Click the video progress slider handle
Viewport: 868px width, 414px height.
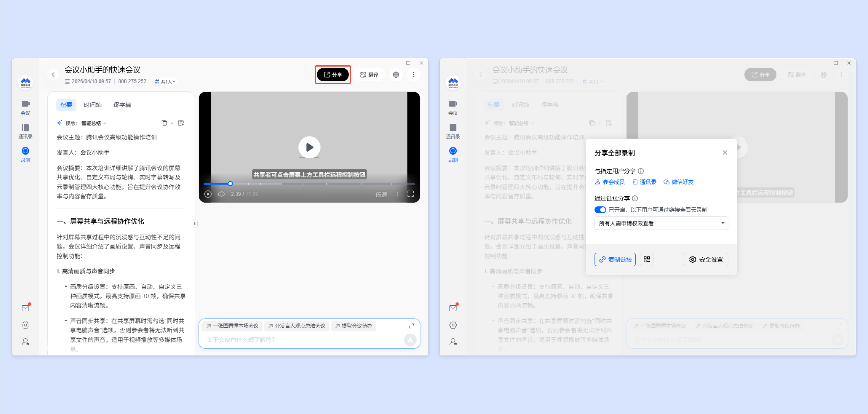[x=230, y=184]
